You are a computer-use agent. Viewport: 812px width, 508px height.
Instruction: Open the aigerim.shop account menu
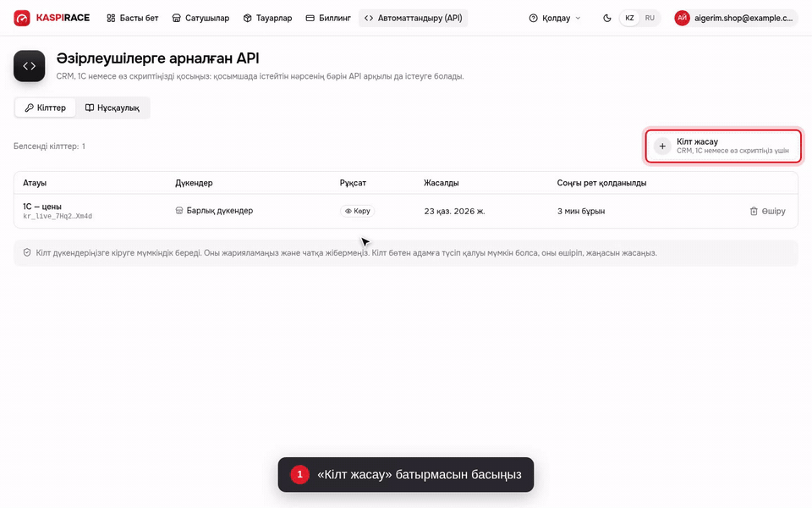point(735,18)
